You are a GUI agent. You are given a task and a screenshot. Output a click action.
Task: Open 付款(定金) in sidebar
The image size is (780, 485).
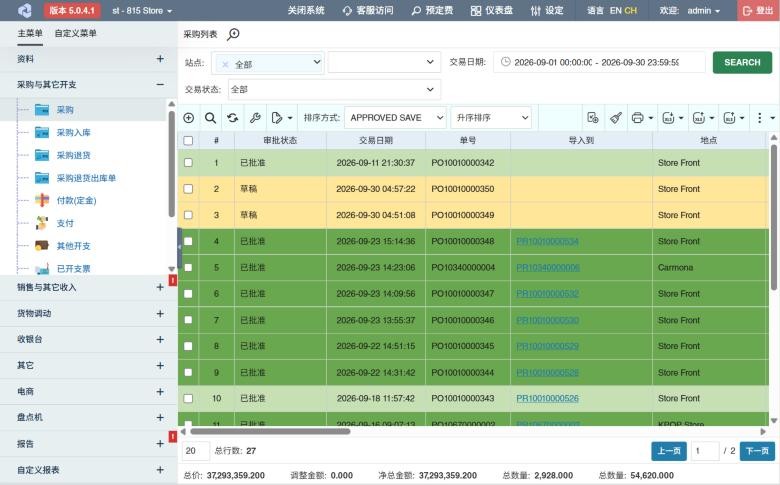[x=76, y=200]
